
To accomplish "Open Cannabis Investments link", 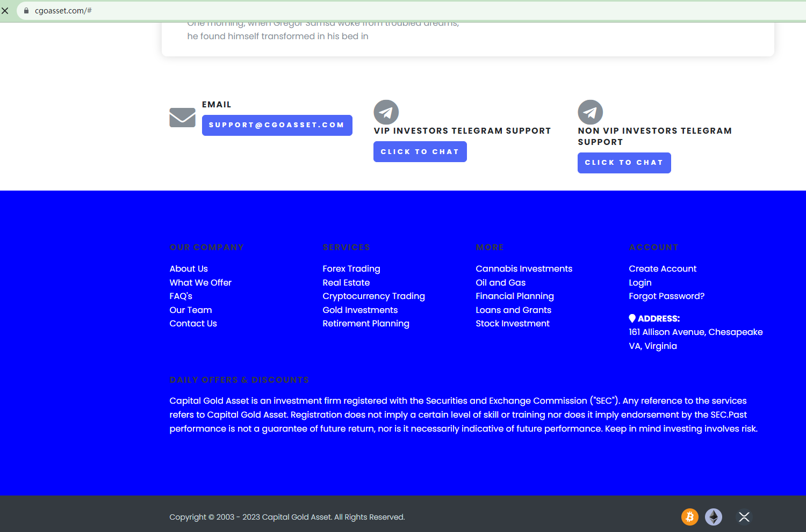I will [524, 269].
